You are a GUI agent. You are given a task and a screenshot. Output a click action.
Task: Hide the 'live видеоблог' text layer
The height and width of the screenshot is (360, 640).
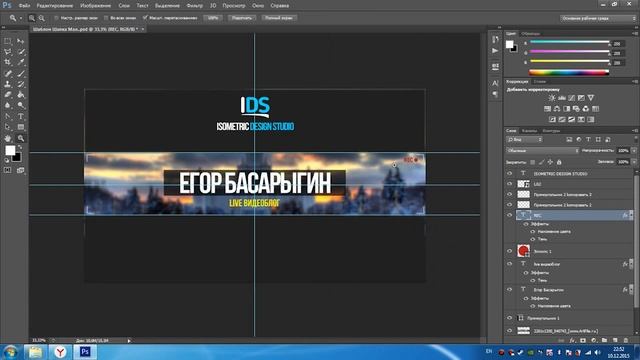pos(509,264)
